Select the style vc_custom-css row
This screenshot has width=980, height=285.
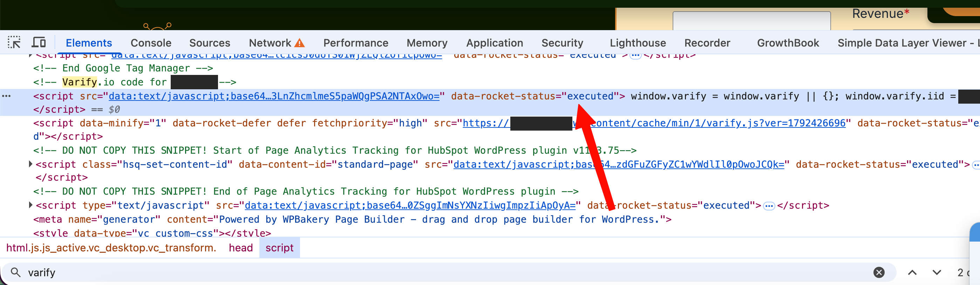point(152,233)
